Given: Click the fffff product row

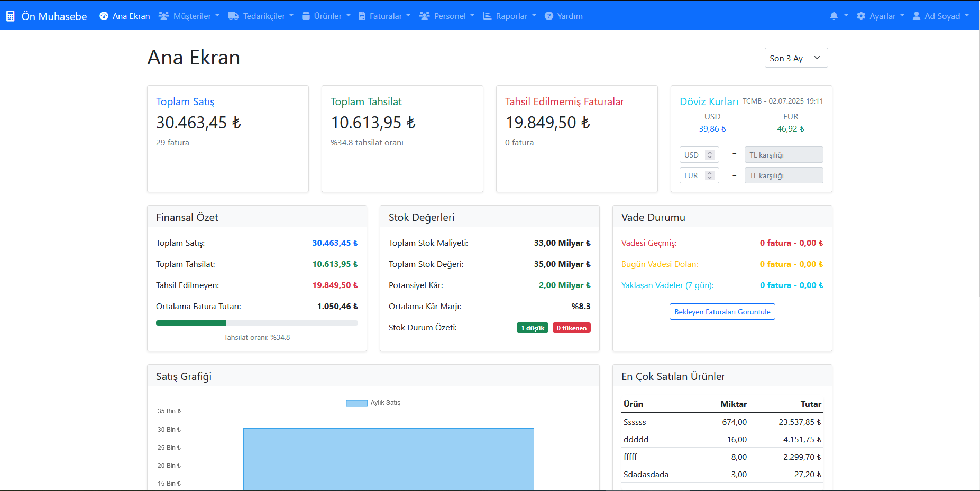Looking at the screenshot, I should coord(722,457).
